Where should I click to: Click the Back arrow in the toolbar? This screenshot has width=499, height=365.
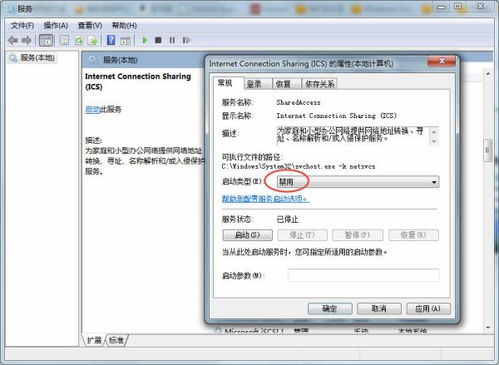13,40
